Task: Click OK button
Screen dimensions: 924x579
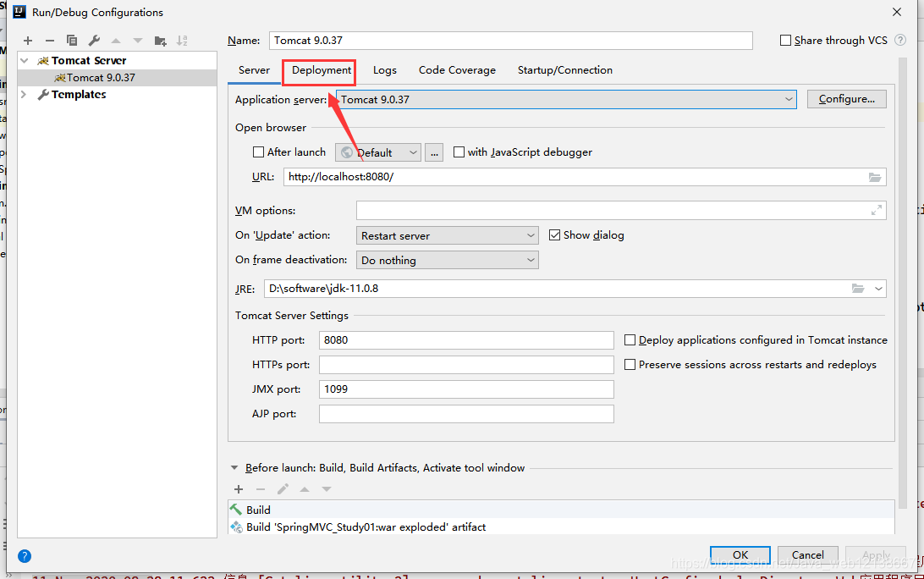Action: coord(740,554)
